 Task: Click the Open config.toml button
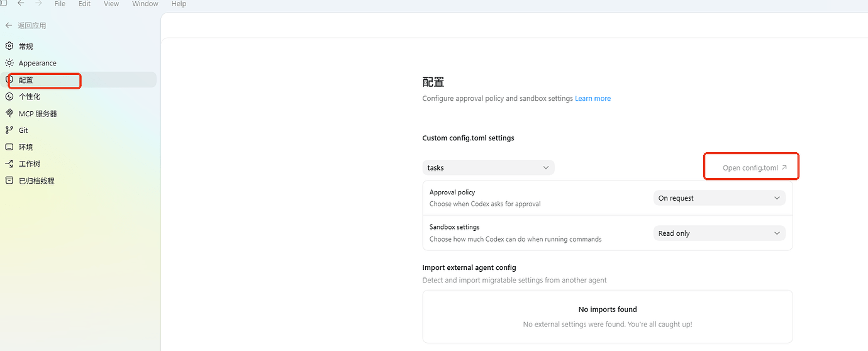click(x=754, y=168)
